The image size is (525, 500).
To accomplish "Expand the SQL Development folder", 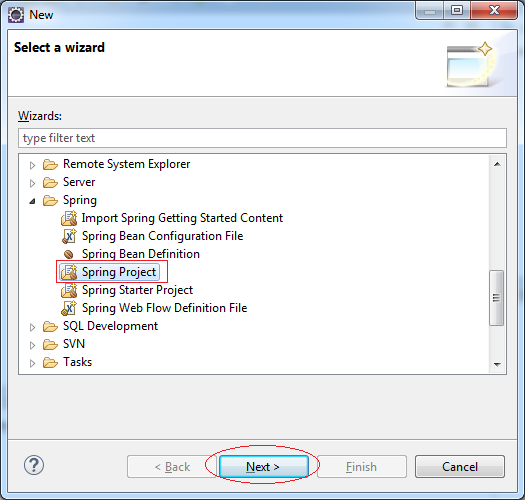I will [x=32, y=327].
